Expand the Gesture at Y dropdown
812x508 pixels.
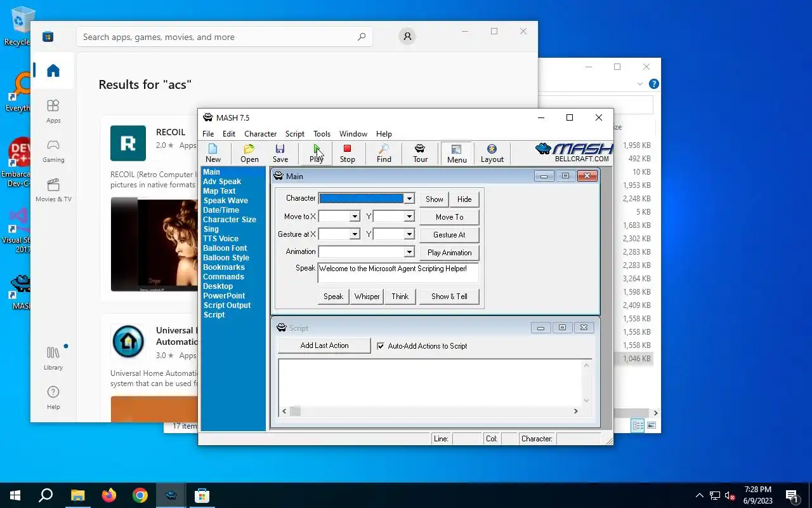coord(409,234)
